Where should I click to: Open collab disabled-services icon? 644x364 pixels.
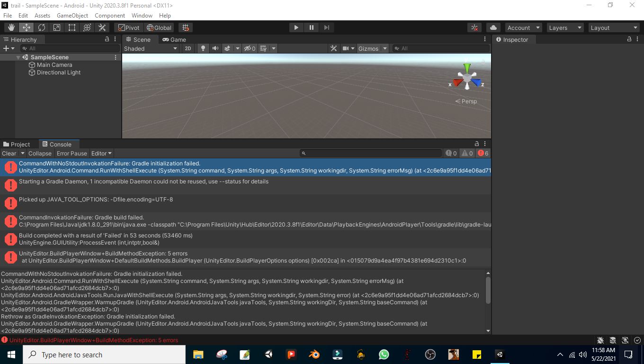pyautogui.click(x=474, y=27)
